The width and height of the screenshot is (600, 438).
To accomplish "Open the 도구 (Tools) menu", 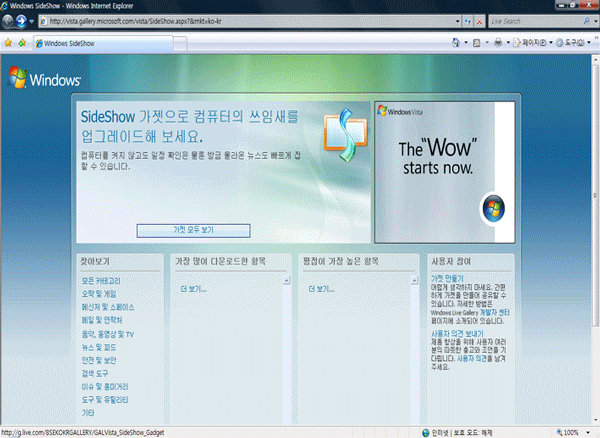I will tap(573, 42).
